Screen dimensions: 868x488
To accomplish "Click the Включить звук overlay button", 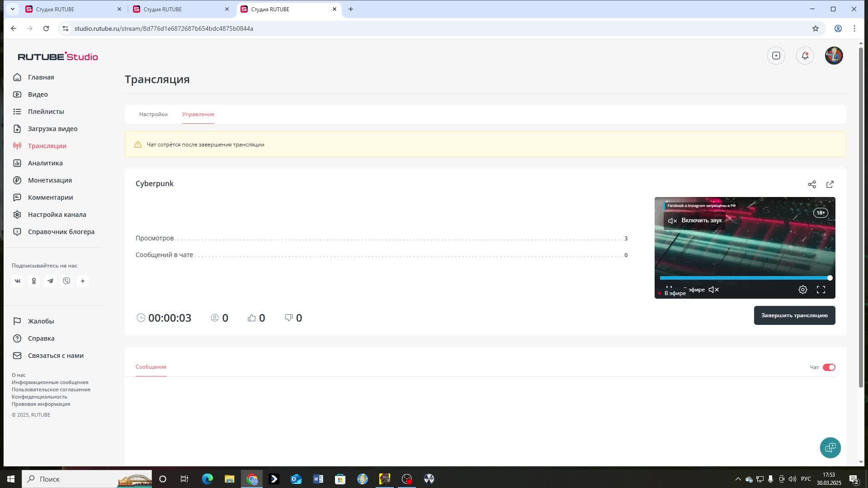I will pos(695,221).
